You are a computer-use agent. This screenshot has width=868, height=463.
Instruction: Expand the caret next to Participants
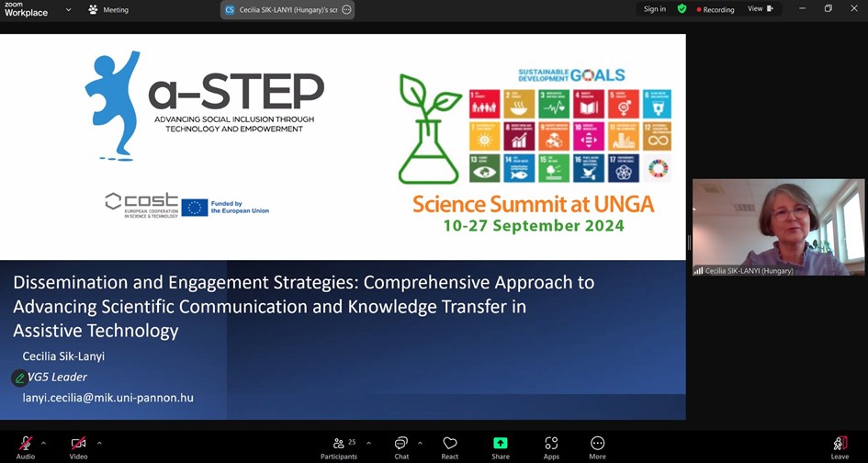[368, 443]
